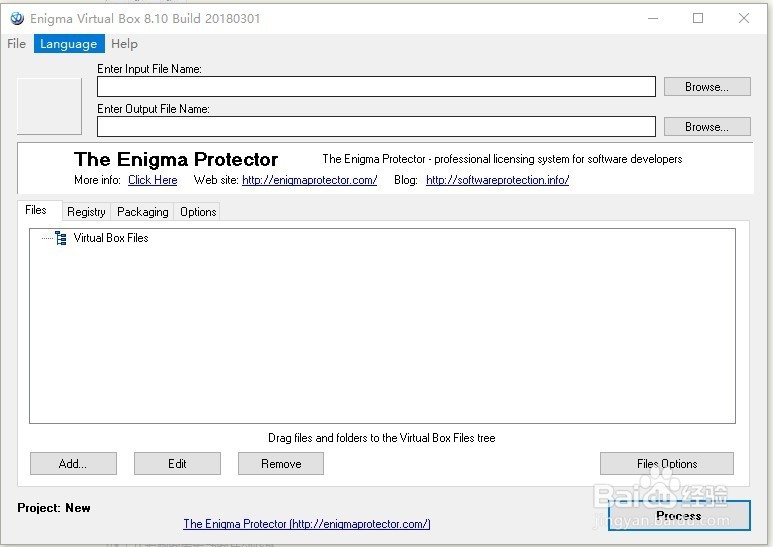Maximize the Enigma Virtual Box window

tap(698, 18)
